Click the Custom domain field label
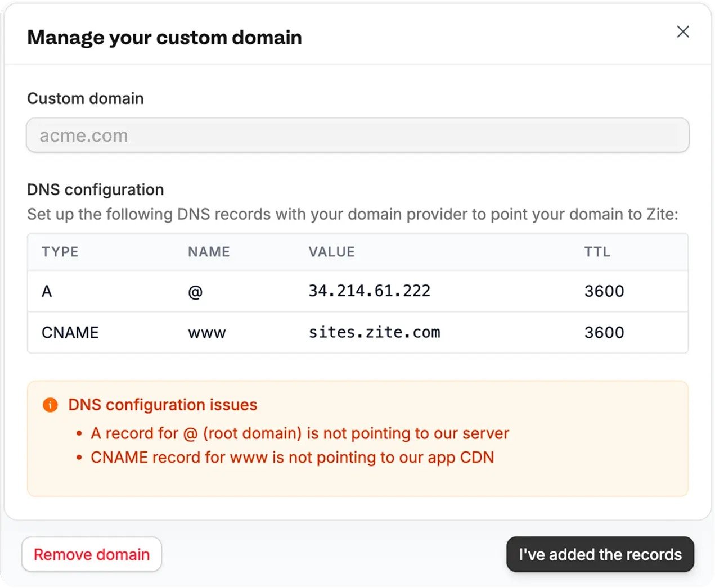 (86, 98)
